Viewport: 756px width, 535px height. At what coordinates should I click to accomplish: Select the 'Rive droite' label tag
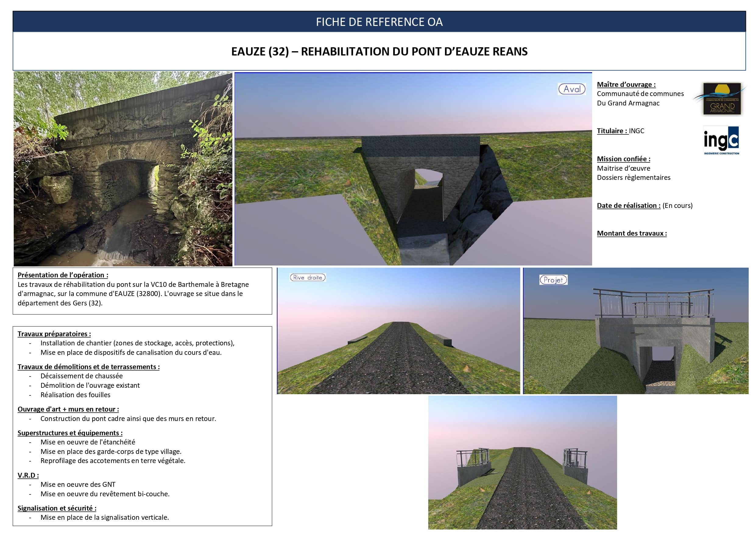[308, 277]
